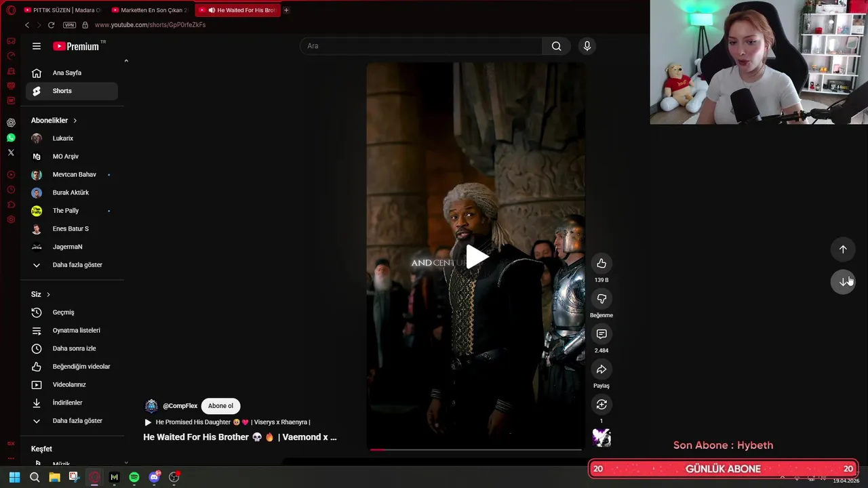Reload the current page
This screenshot has height=488, width=868.
coord(51,25)
